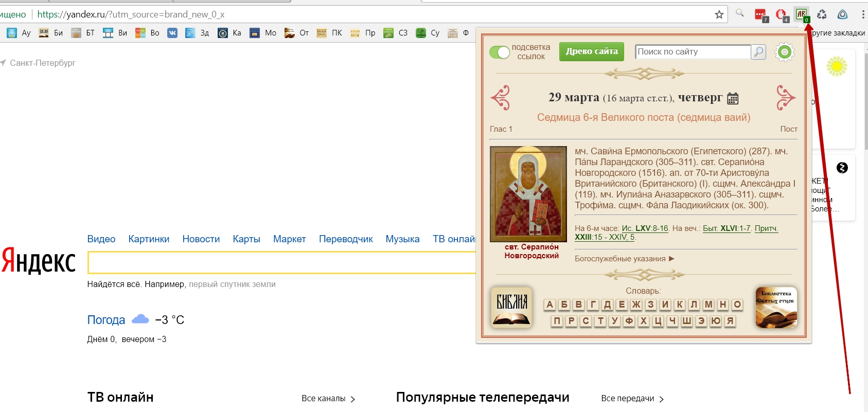Select dictionary letter А
Screen dimensions: 868x412
[550, 304]
